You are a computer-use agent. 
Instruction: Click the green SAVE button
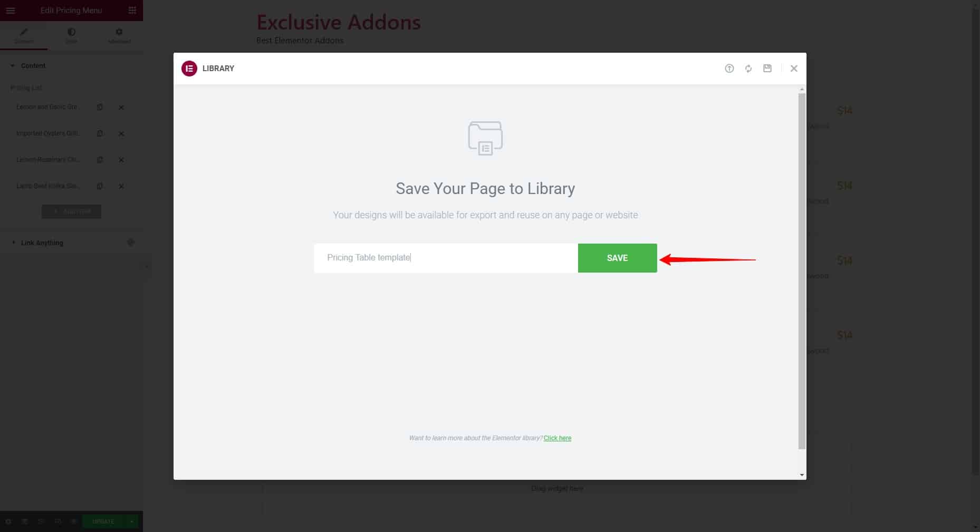pos(617,258)
